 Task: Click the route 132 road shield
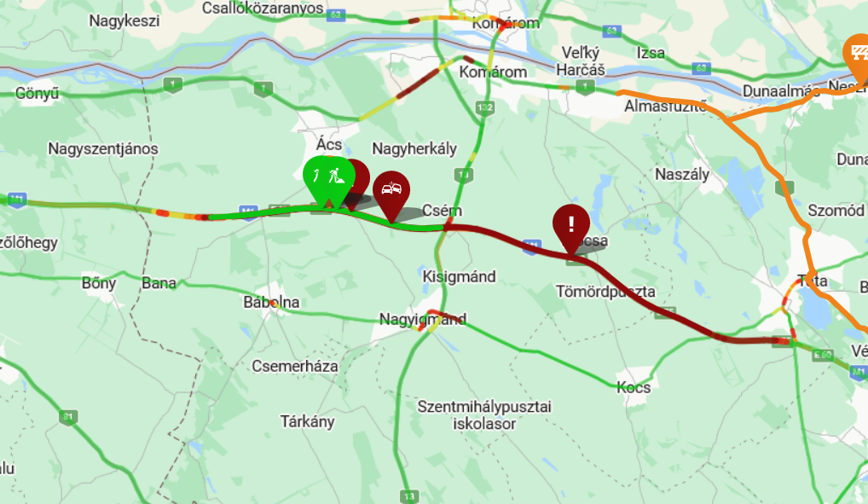(x=484, y=107)
